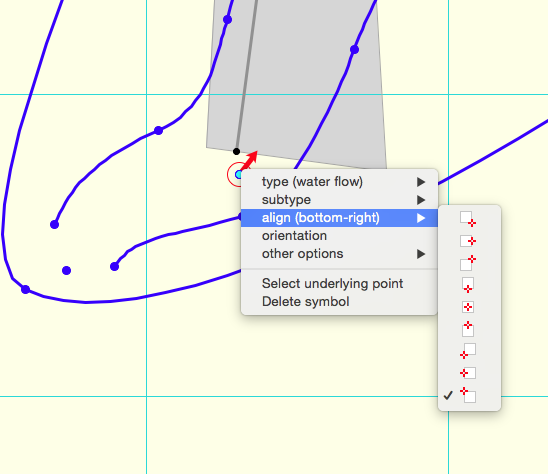This screenshot has height=474, width=548.
Task: Open the align (bottom-right) menu entry
Action: coord(339,218)
